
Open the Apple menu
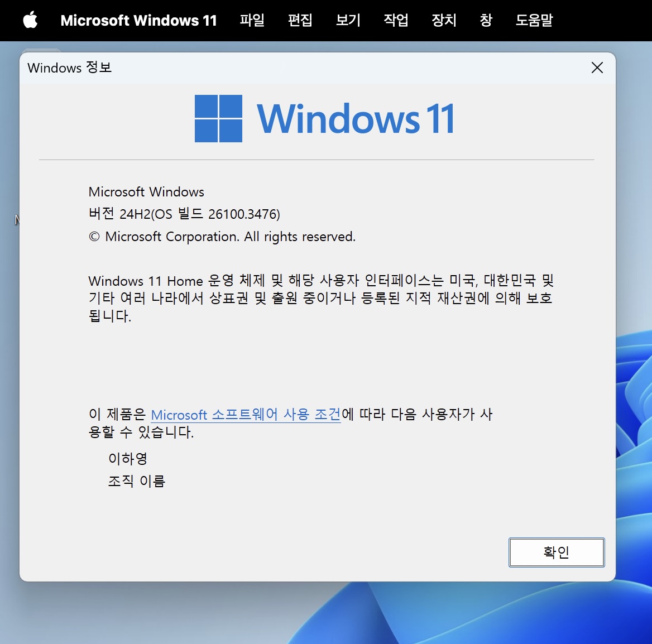(x=30, y=20)
